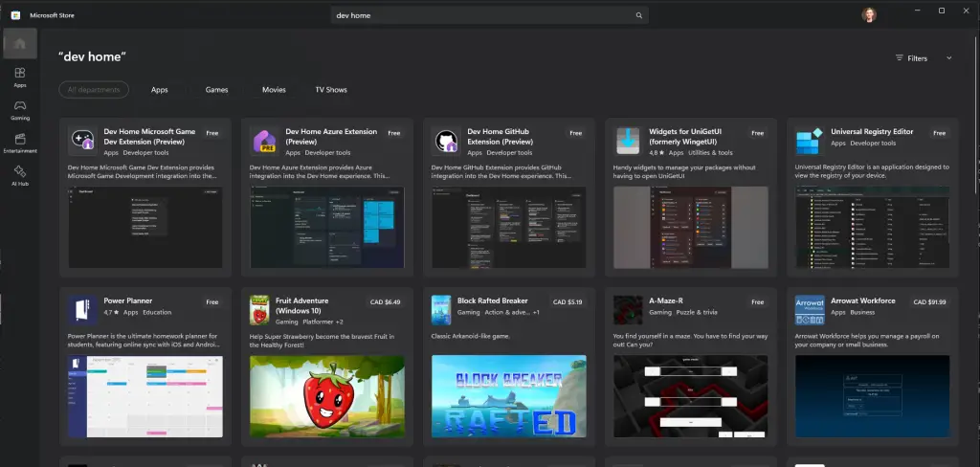Open the AI Hub sidebar icon
980x467 pixels.
[20, 175]
